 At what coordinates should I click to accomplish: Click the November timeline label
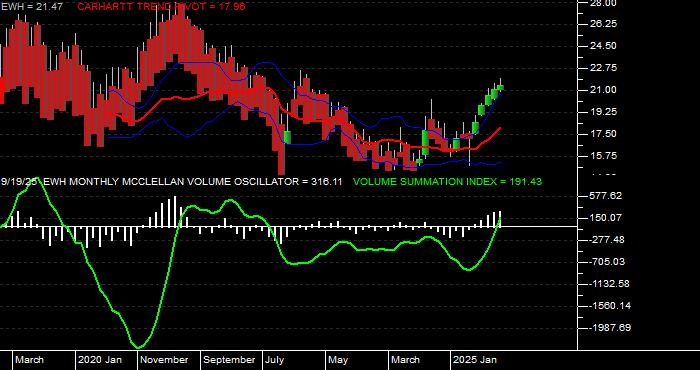point(164,360)
